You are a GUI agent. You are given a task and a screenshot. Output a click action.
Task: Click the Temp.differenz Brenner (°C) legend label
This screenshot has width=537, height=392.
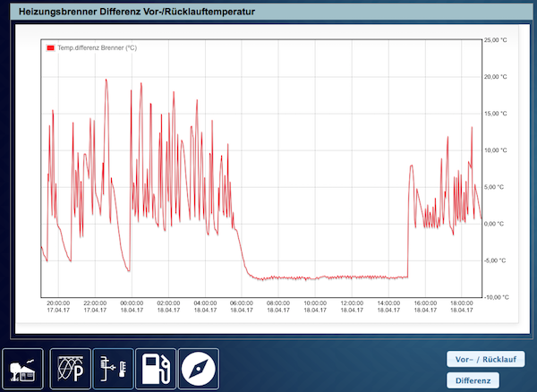98,48
